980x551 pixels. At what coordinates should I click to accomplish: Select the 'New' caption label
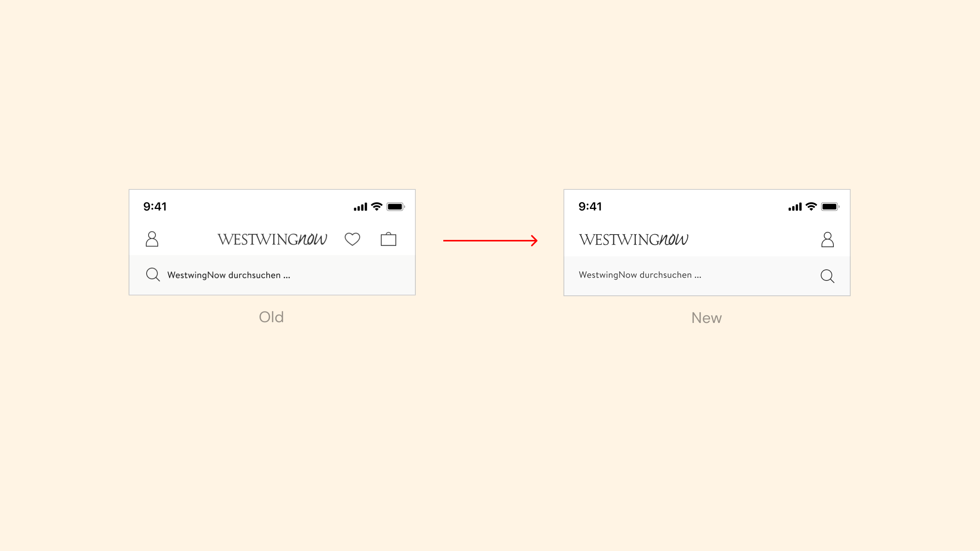706,318
